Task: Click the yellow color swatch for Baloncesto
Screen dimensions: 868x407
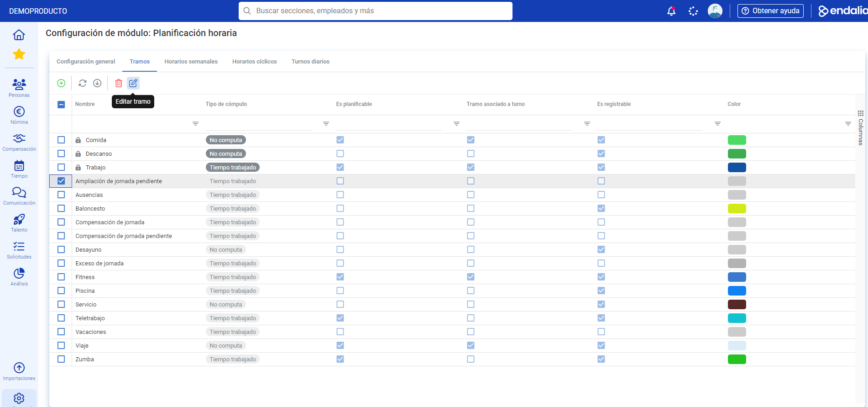Action: (737, 208)
